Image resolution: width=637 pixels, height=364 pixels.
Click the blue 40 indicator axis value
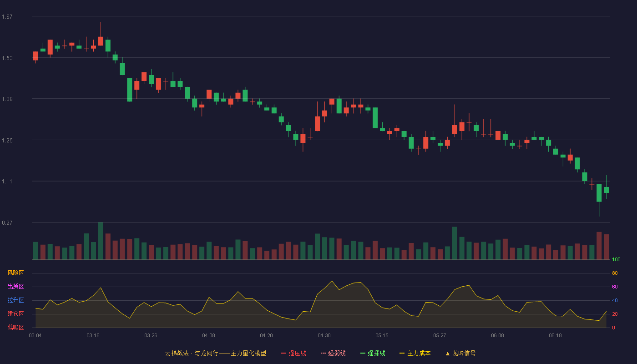(x=615, y=300)
